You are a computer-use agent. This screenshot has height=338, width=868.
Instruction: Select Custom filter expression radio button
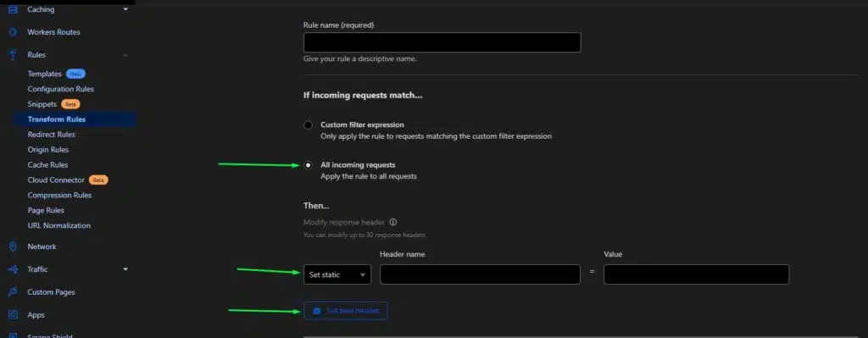pos(309,125)
